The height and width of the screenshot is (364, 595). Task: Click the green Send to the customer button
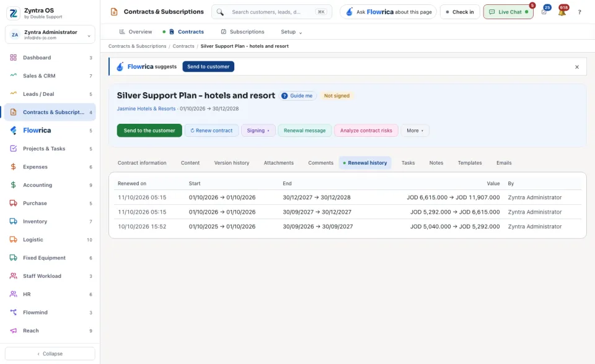(x=149, y=131)
